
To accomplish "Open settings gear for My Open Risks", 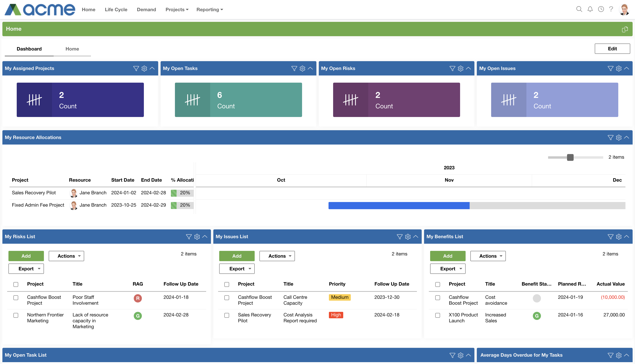I will coord(460,69).
